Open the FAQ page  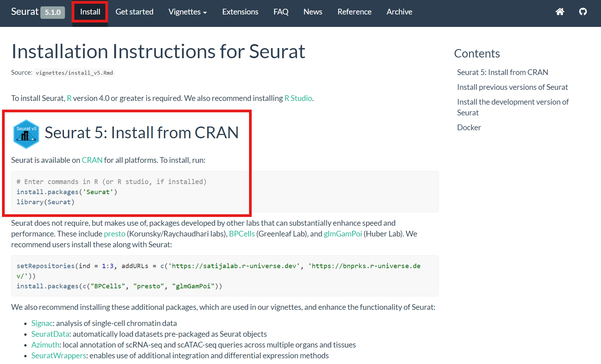click(x=281, y=12)
